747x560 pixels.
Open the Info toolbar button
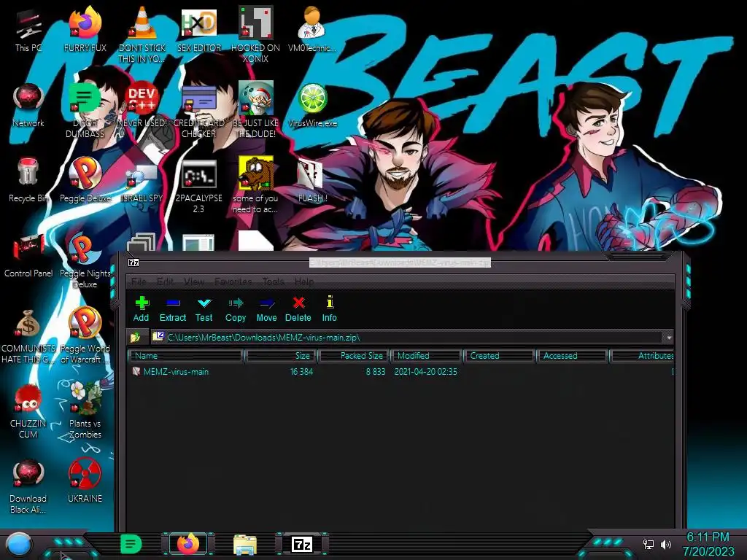click(x=329, y=308)
